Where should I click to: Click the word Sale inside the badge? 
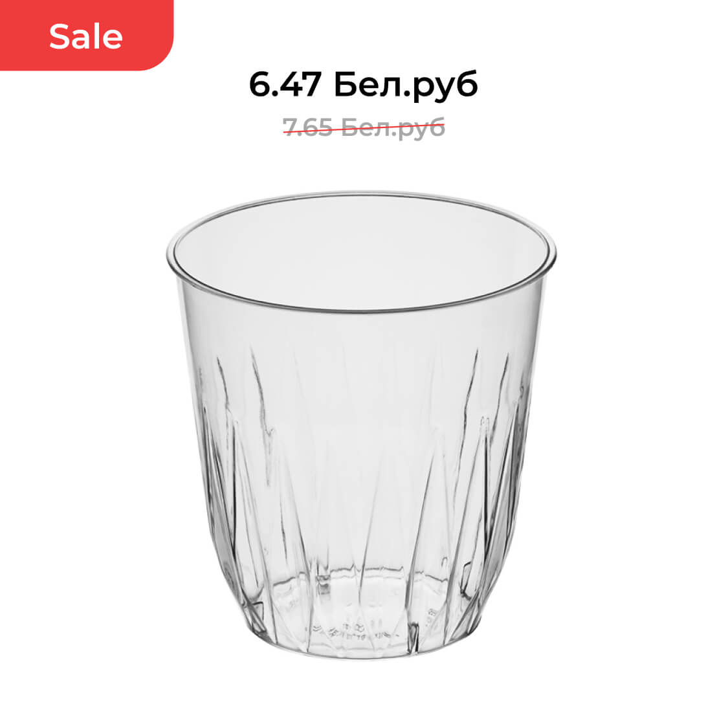click(x=86, y=37)
